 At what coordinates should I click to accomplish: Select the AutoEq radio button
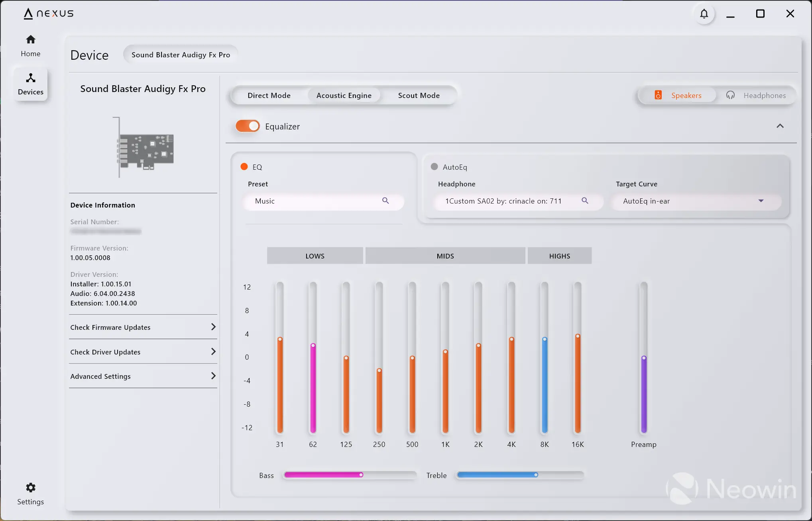click(435, 167)
